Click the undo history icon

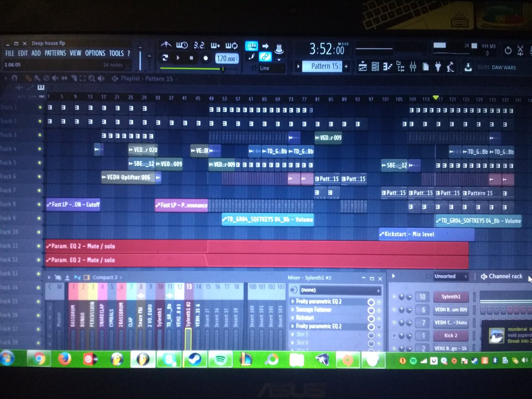point(508,51)
